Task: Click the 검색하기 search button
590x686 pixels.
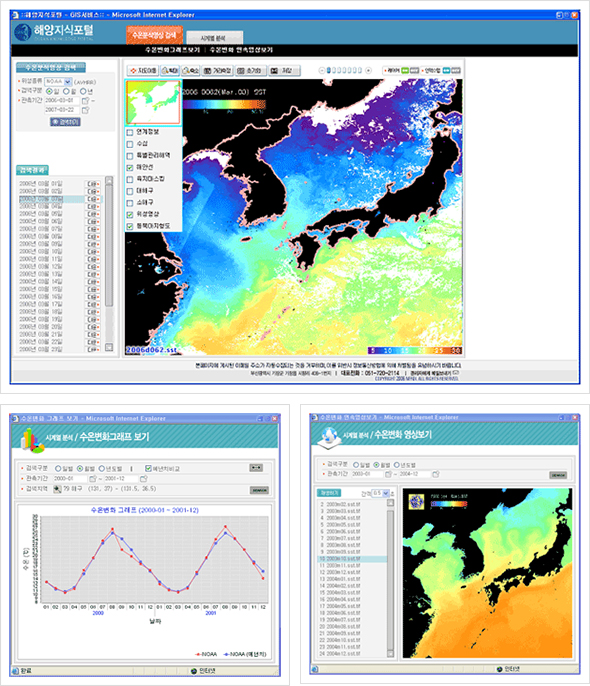Action: click(x=65, y=122)
